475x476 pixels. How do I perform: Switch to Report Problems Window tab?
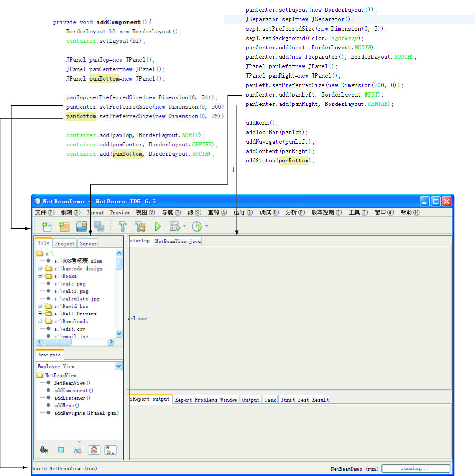(x=206, y=400)
